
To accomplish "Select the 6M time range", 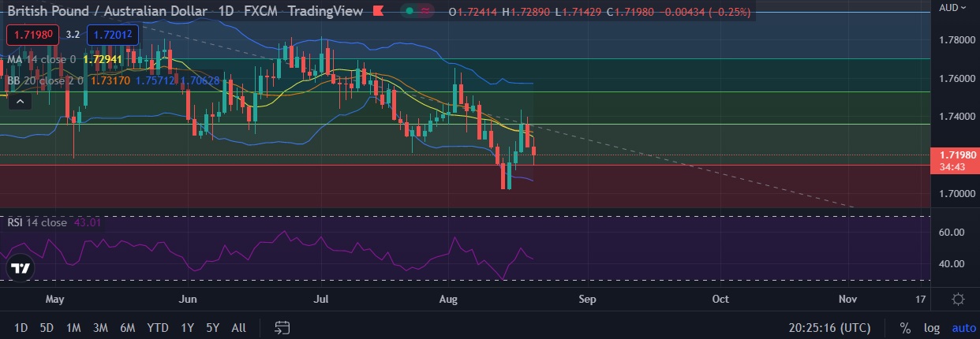I will tap(127, 328).
